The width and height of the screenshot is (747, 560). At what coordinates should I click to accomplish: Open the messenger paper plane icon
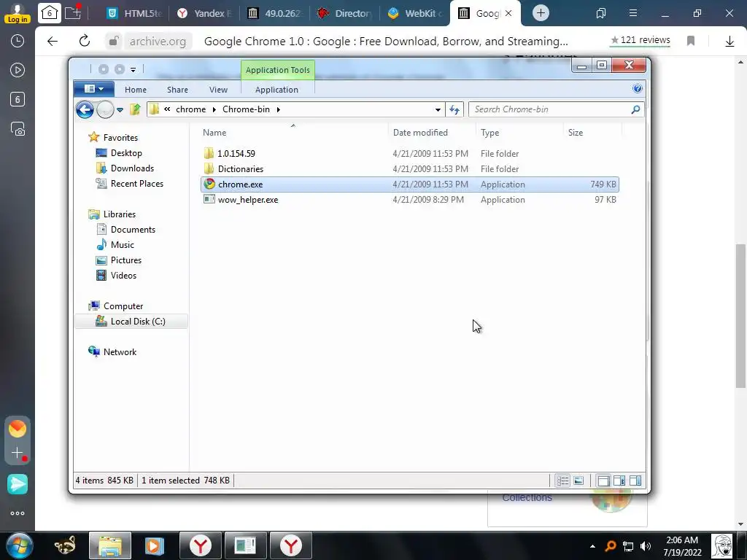18,484
